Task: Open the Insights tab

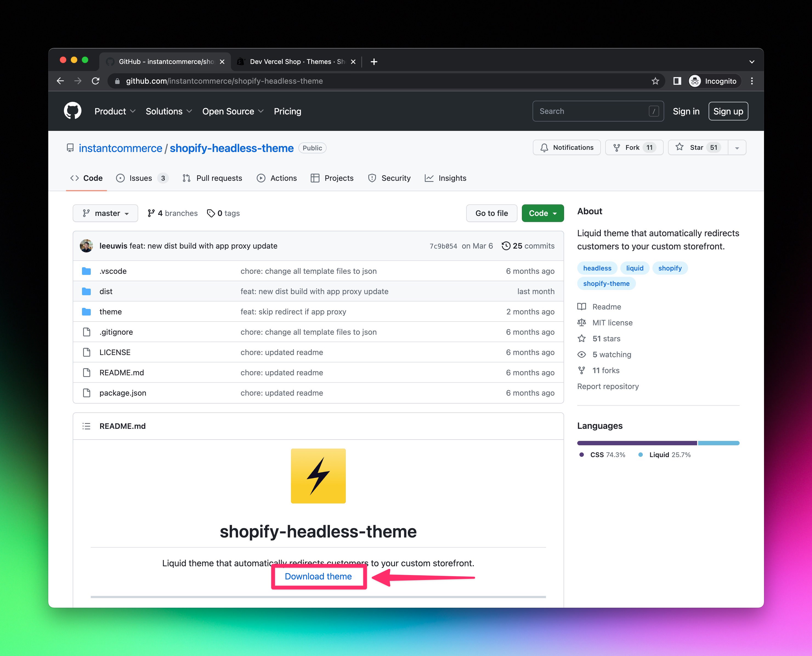Action: (446, 178)
